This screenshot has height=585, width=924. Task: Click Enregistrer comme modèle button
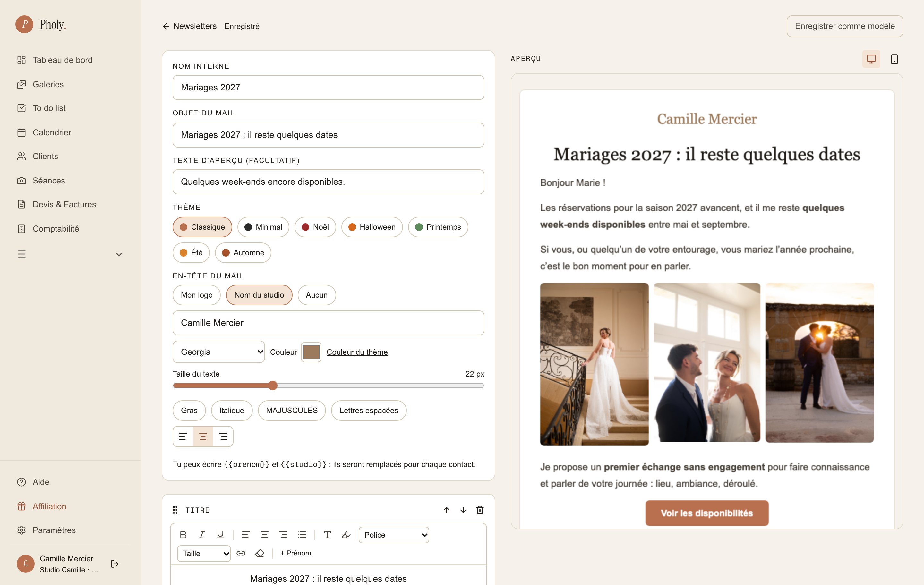(844, 26)
